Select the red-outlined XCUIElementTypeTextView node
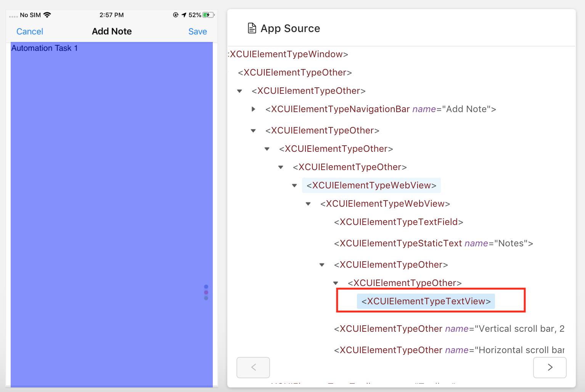 point(426,301)
